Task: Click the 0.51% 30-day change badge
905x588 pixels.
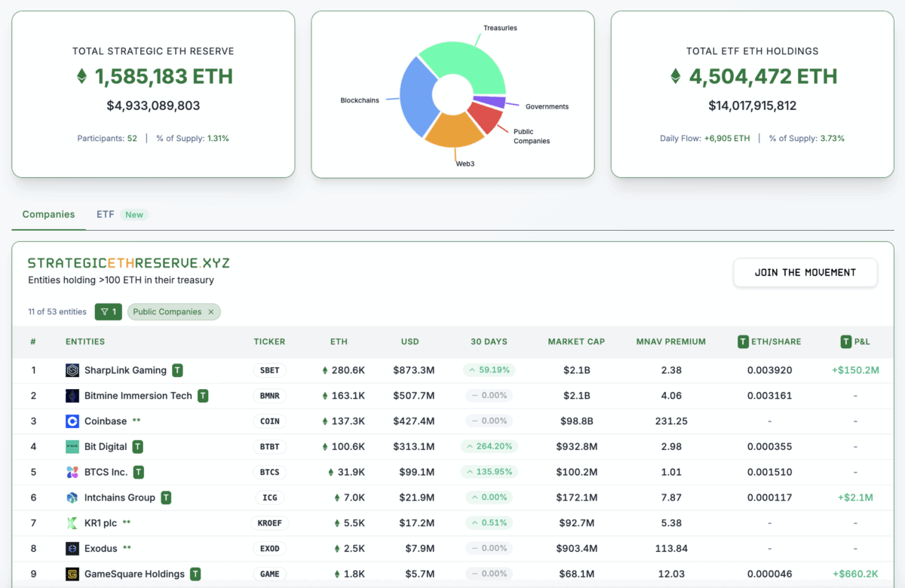Action: tap(489, 523)
